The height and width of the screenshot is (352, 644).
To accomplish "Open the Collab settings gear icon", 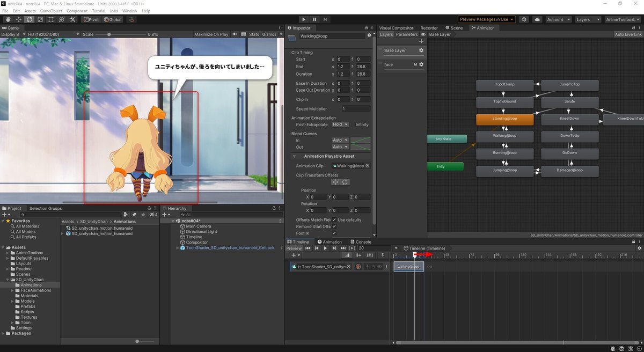I will [524, 19].
